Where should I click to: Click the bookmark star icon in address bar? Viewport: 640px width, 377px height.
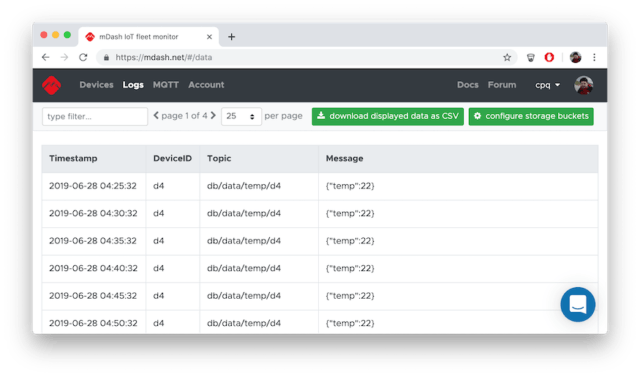(x=507, y=58)
